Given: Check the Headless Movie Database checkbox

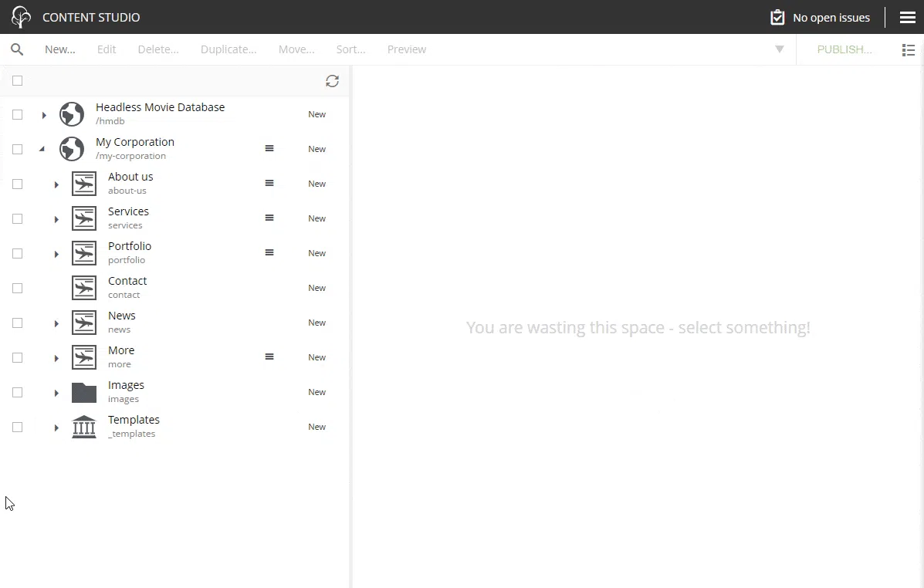Looking at the screenshot, I should tap(18, 115).
